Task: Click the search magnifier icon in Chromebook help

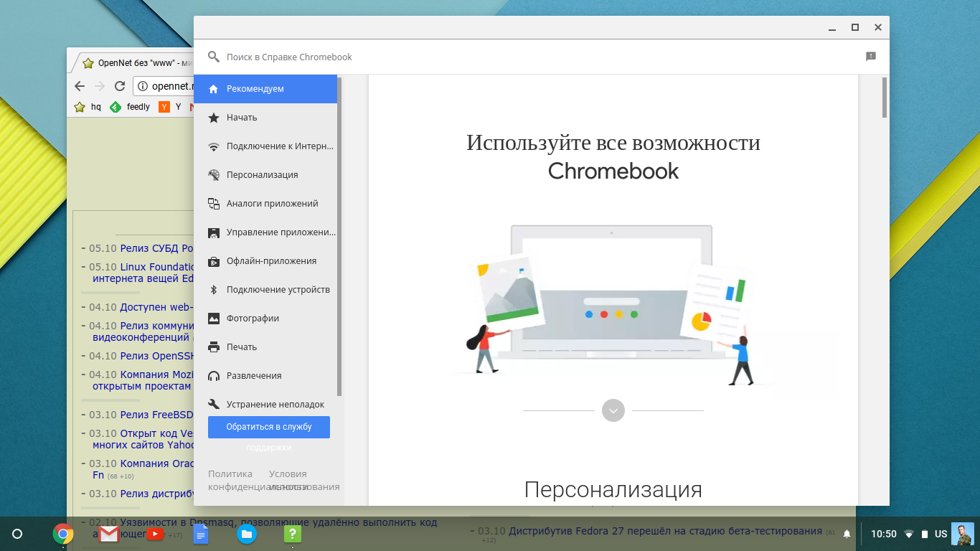Action: click(213, 57)
